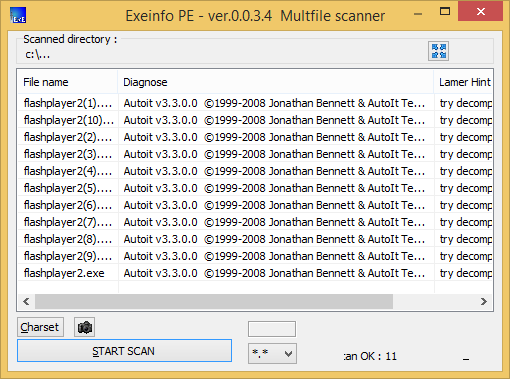Viewport: 510px width, 379px height.
Task: Click the empty input box above the filter
Action: pyautogui.click(x=272, y=329)
